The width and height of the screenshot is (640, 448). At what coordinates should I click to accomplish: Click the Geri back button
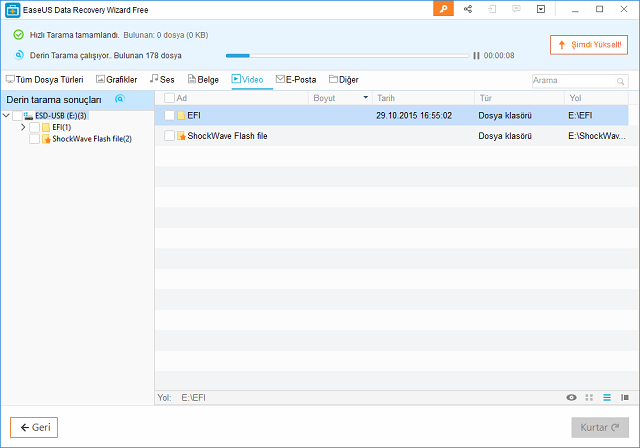tap(34, 427)
